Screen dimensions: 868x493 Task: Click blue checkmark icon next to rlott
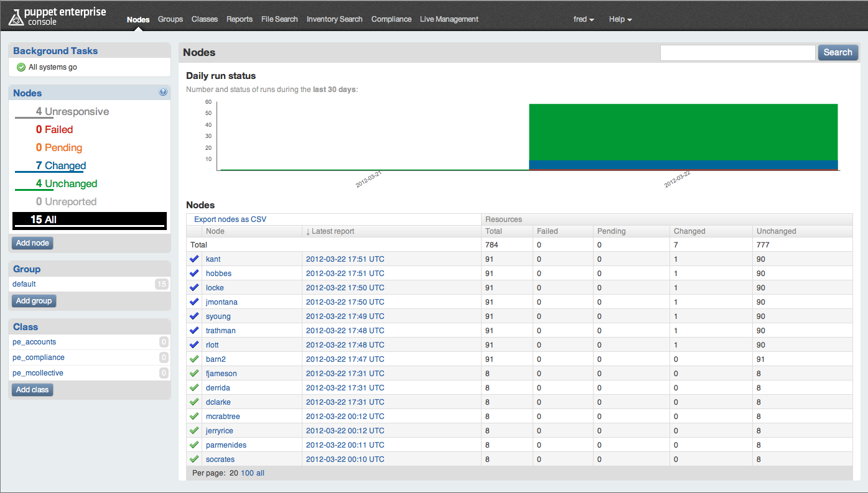coord(195,344)
